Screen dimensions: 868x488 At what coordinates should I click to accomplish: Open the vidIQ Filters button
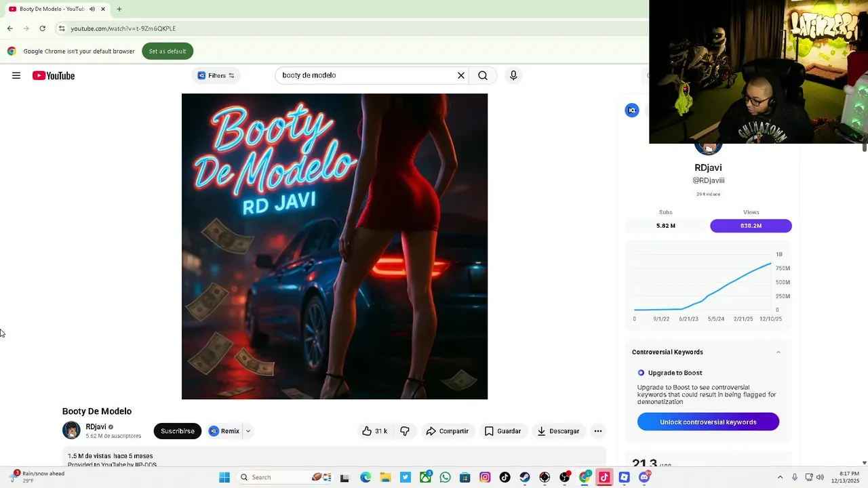click(216, 75)
